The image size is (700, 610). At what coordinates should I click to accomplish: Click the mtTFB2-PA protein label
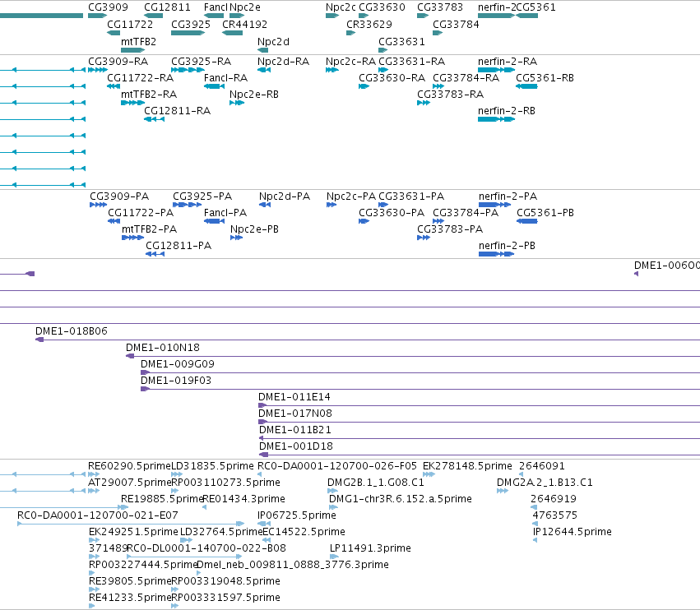coord(149,229)
